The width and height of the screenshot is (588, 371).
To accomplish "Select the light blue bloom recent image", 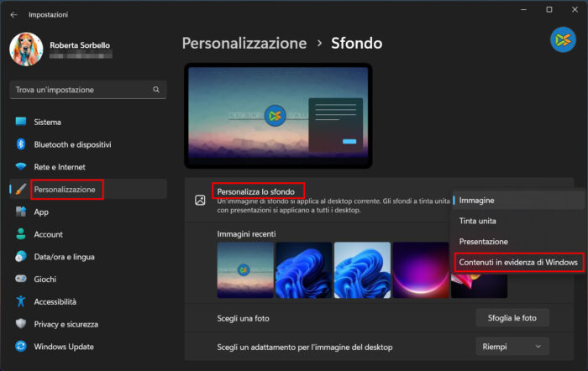I will click(362, 269).
